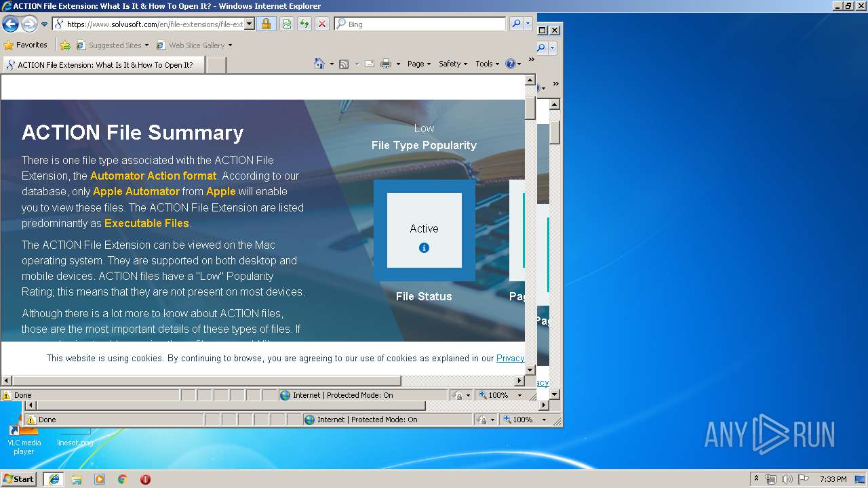Click the back window search magnifier icon
Screen dimensions: 868x488
[x=541, y=48]
